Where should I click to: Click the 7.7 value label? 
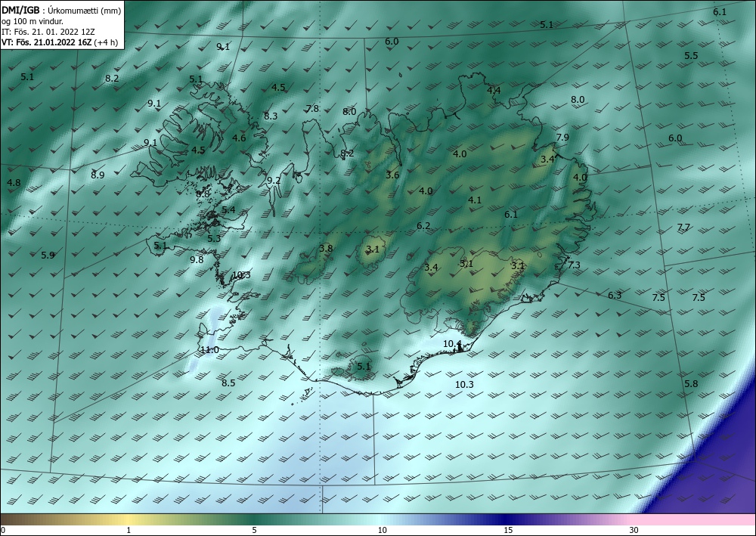point(683,228)
